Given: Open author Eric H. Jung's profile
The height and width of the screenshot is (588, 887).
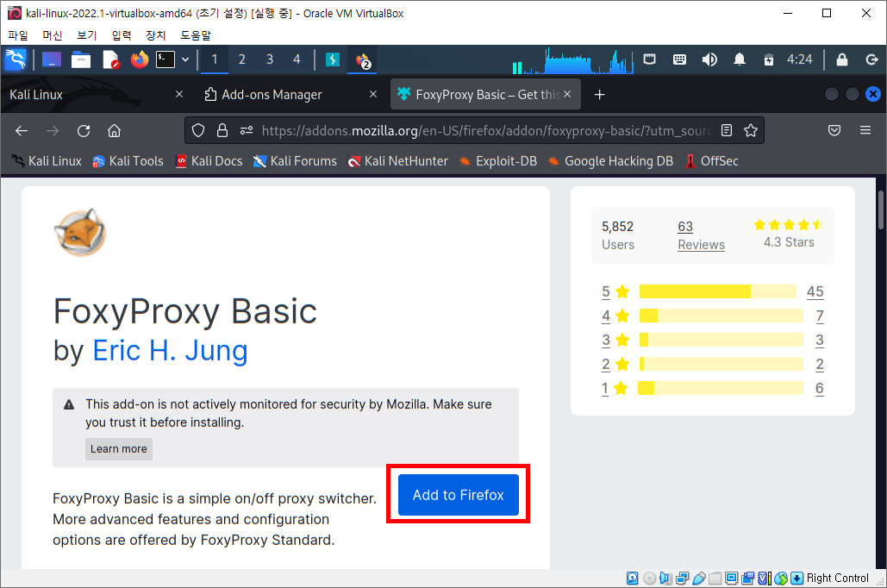Looking at the screenshot, I should pyautogui.click(x=171, y=350).
